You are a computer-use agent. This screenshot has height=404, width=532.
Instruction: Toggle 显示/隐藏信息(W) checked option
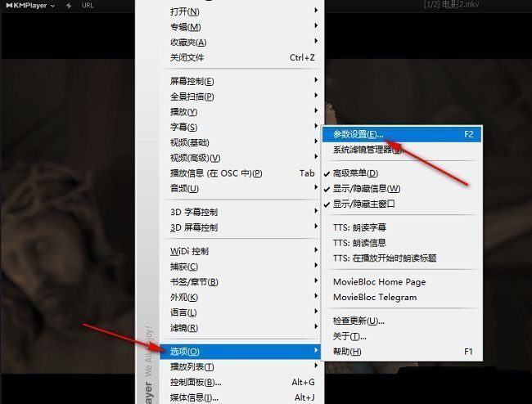pyautogui.click(x=402, y=188)
